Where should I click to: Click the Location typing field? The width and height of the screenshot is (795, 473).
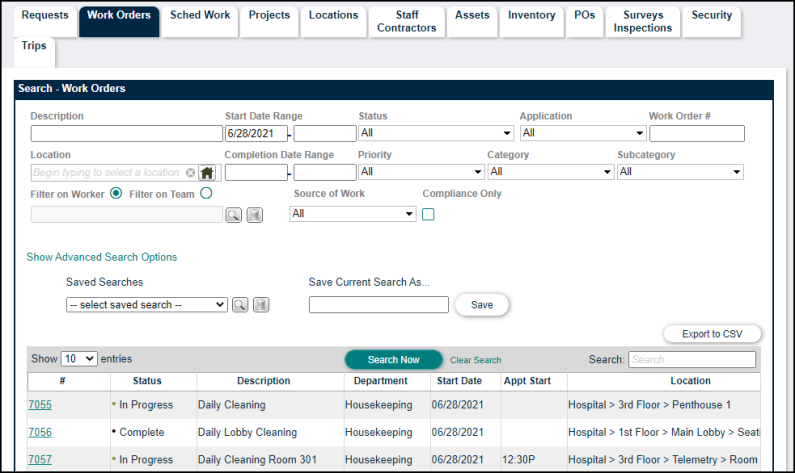(106, 173)
